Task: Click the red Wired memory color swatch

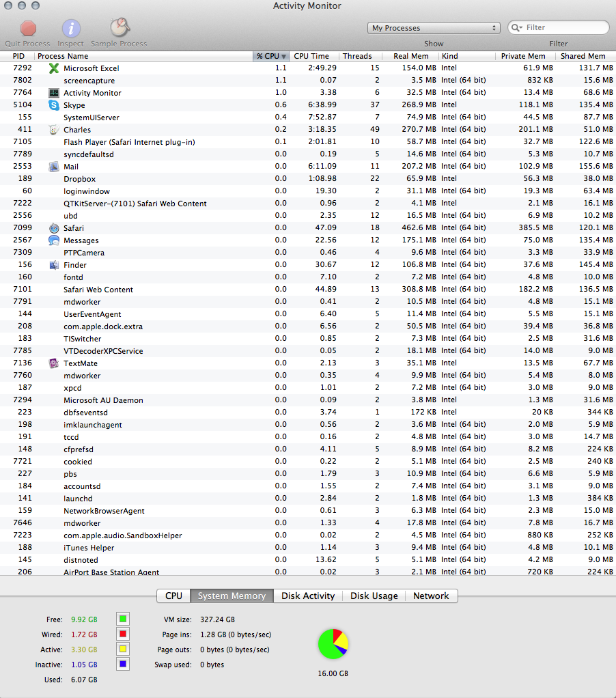Action: pos(123,634)
